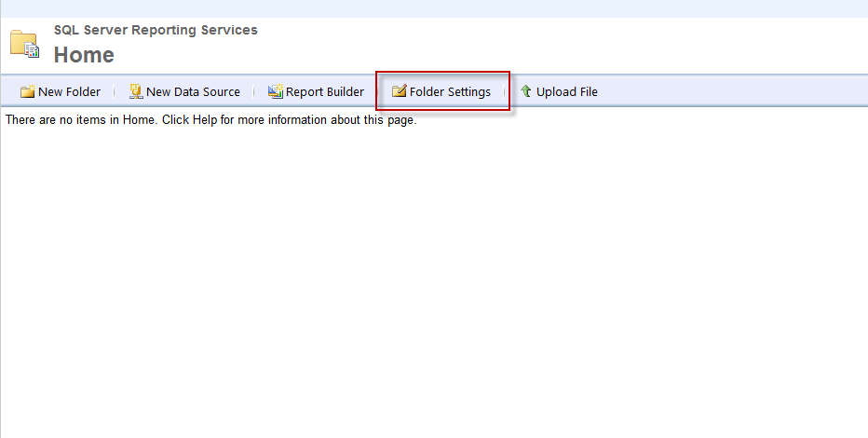Click the 'There are no items in Home' message
This screenshot has height=438, width=868.
pos(210,119)
